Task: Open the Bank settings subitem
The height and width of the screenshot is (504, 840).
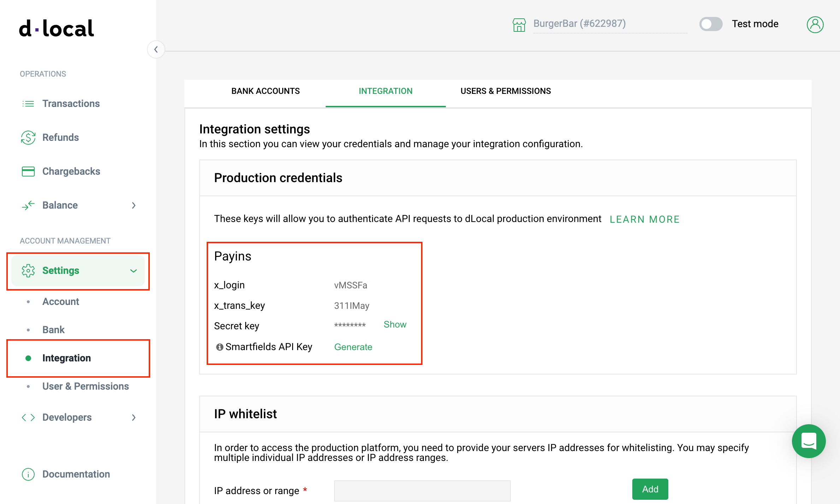Action: click(x=53, y=330)
